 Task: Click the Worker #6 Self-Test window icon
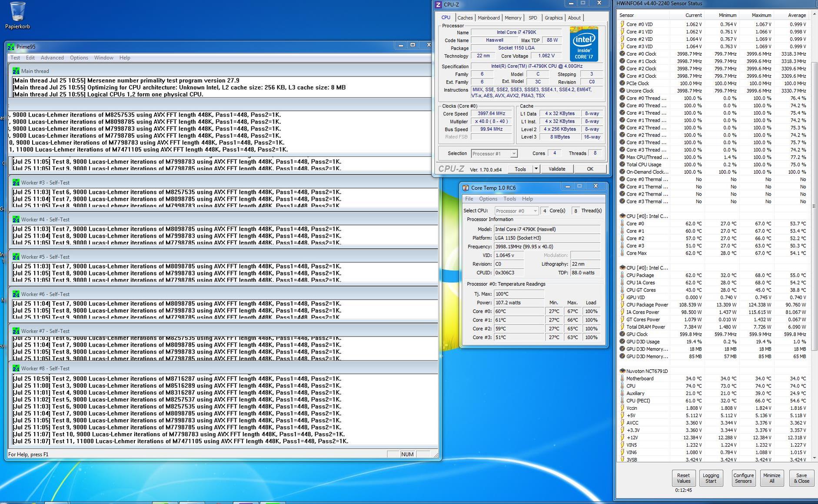click(x=16, y=294)
